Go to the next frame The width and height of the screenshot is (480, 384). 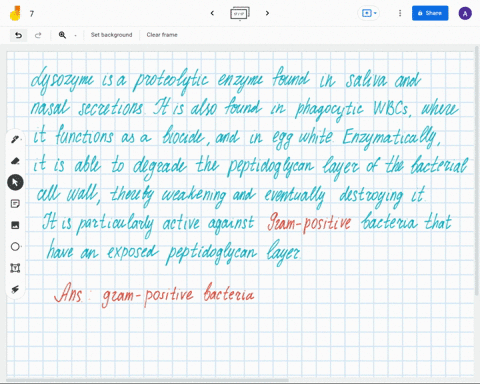click(x=267, y=13)
